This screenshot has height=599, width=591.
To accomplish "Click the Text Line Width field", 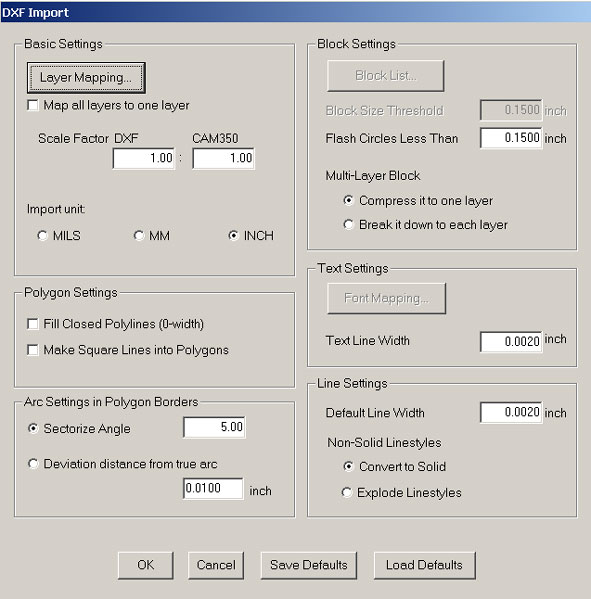I will click(511, 342).
